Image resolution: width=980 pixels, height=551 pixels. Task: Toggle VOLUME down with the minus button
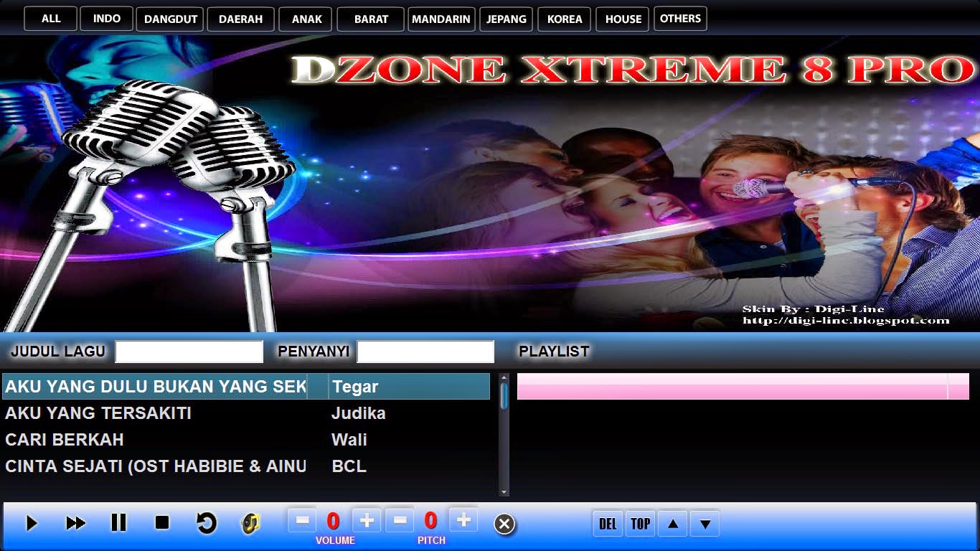point(302,521)
